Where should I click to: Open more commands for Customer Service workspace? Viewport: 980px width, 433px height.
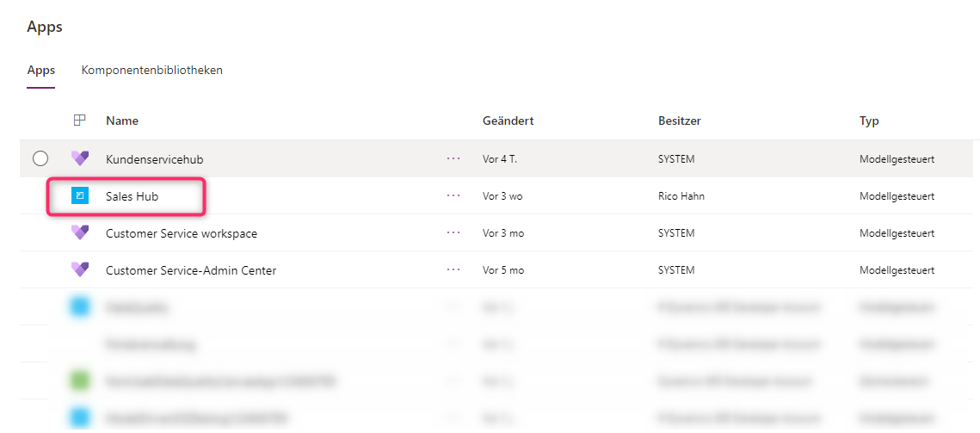(x=453, y=233)
